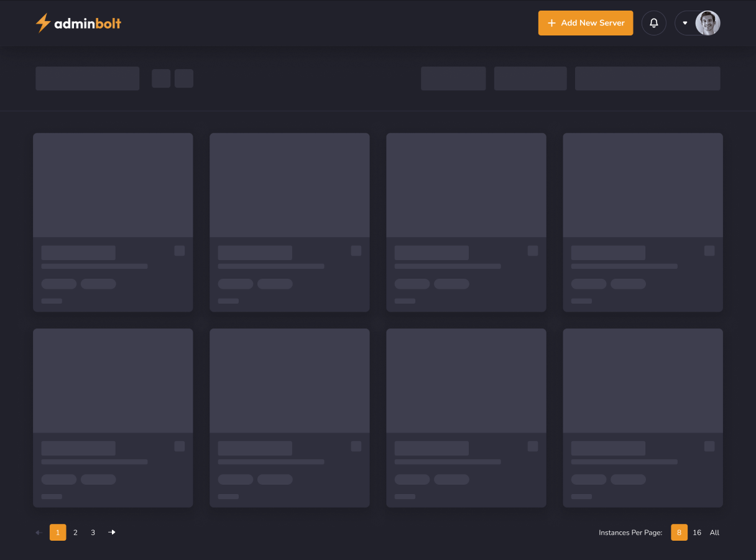
Task: Click the corner icon on the last bottom-row card
Action: click(x=709, y=446)
